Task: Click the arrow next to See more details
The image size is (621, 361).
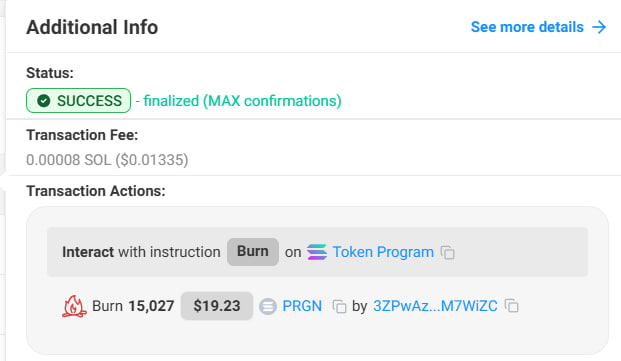Action: [x=599, y=27]
